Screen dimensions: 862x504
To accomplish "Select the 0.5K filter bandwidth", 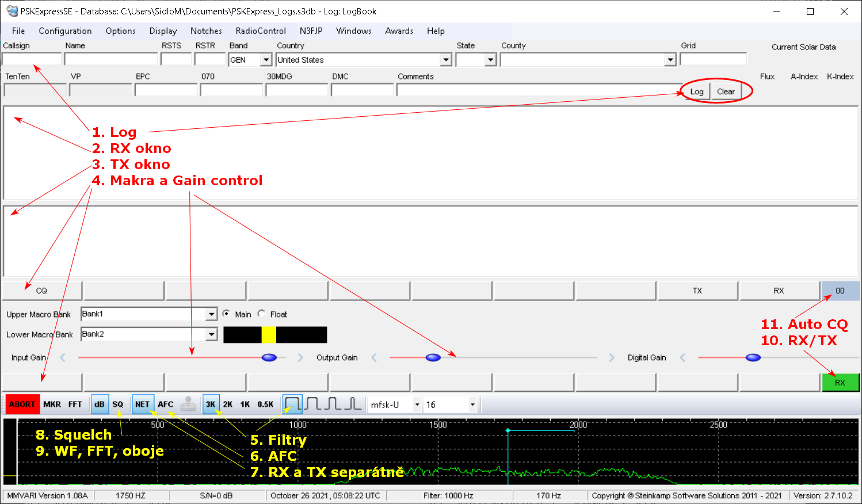I will (x=265, y=404).
